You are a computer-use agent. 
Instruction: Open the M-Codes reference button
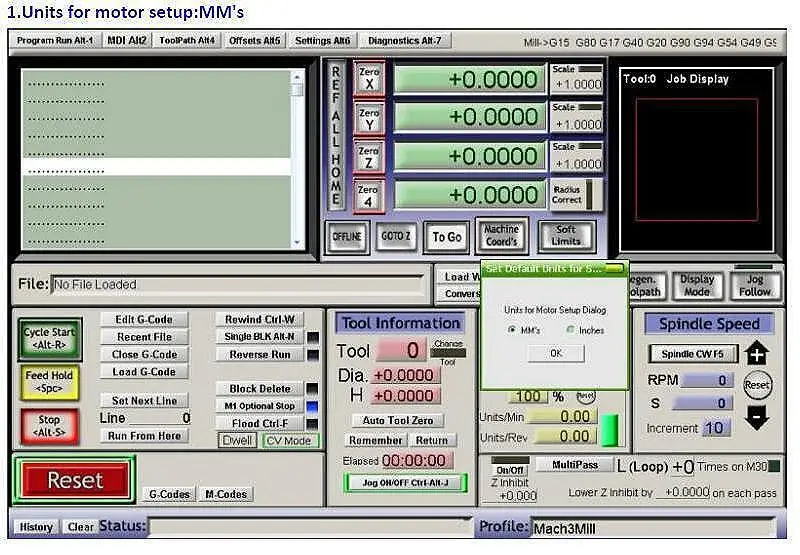(226, 494)
